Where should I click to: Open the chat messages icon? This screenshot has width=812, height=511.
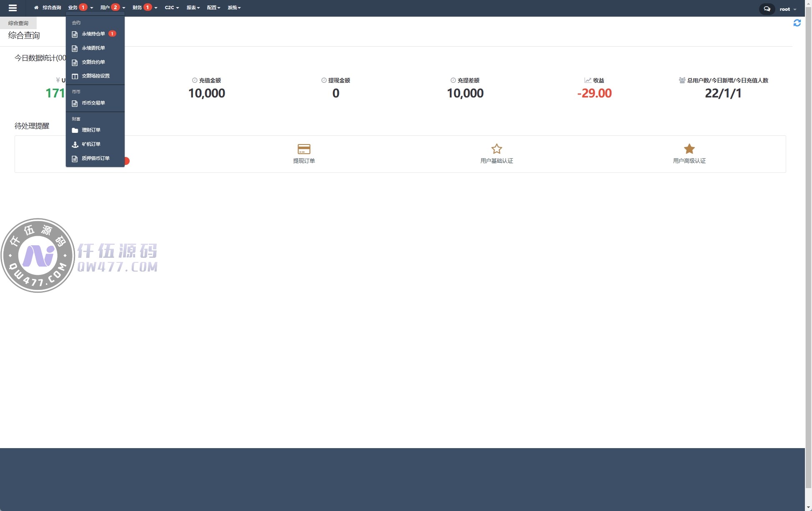coord(767,9)
